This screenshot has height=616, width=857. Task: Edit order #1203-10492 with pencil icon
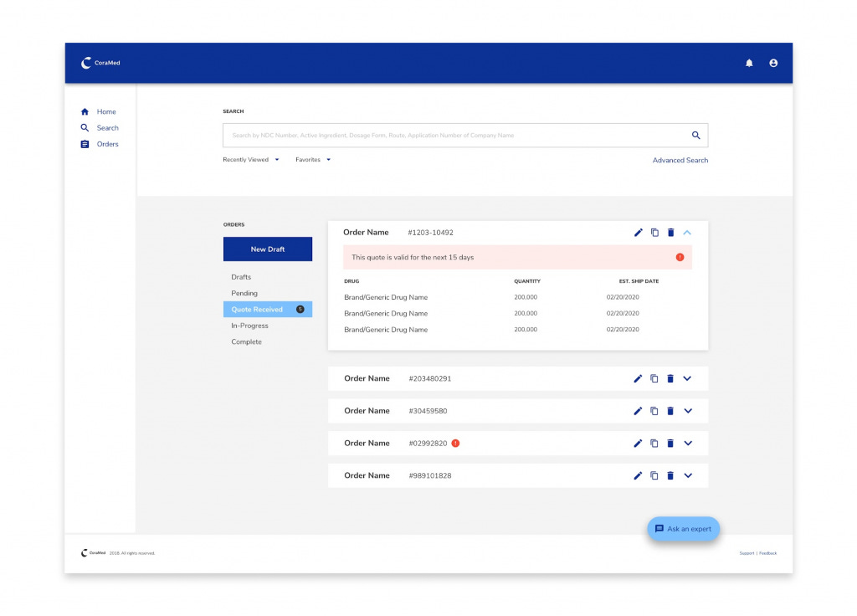tap(638, 233)
